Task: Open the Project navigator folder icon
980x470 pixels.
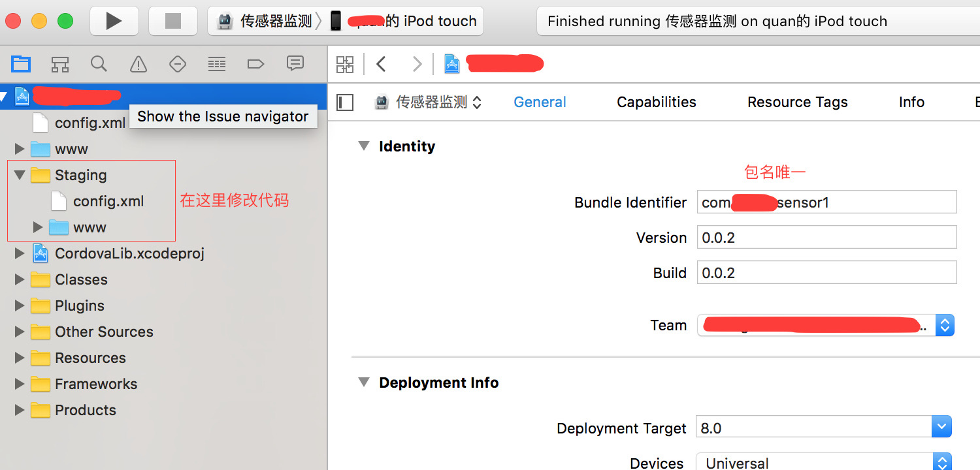Action: (x=21, y=64)
